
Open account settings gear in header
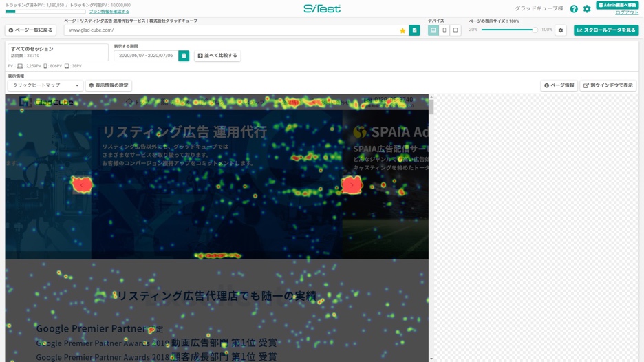click(x=587, y=9)
